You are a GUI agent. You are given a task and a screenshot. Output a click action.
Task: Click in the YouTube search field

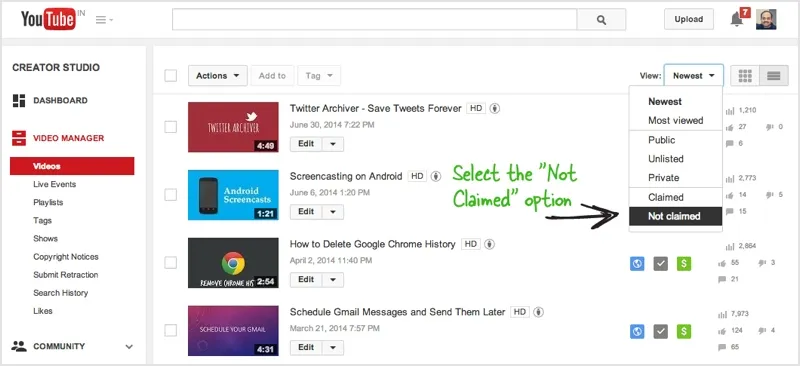[x=374, y=20]
